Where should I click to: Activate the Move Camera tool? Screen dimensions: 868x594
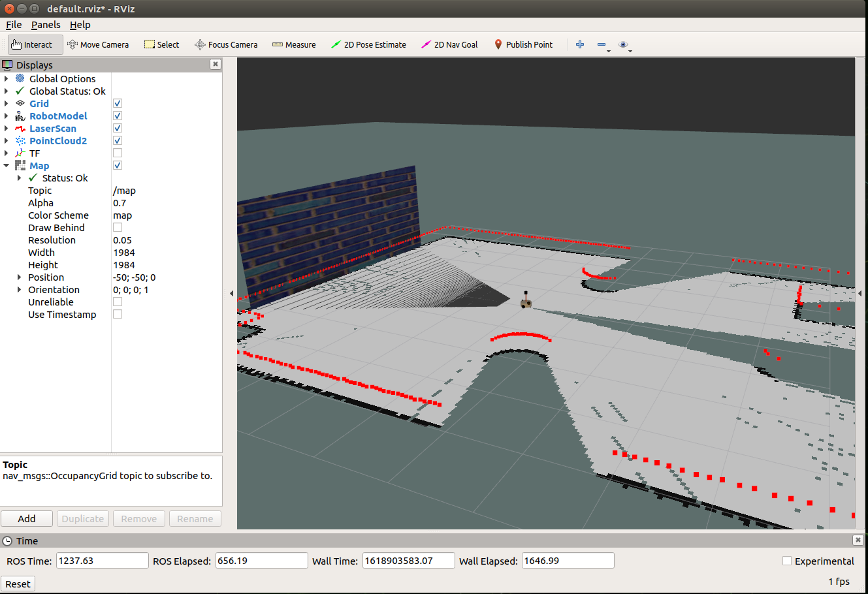98,44
